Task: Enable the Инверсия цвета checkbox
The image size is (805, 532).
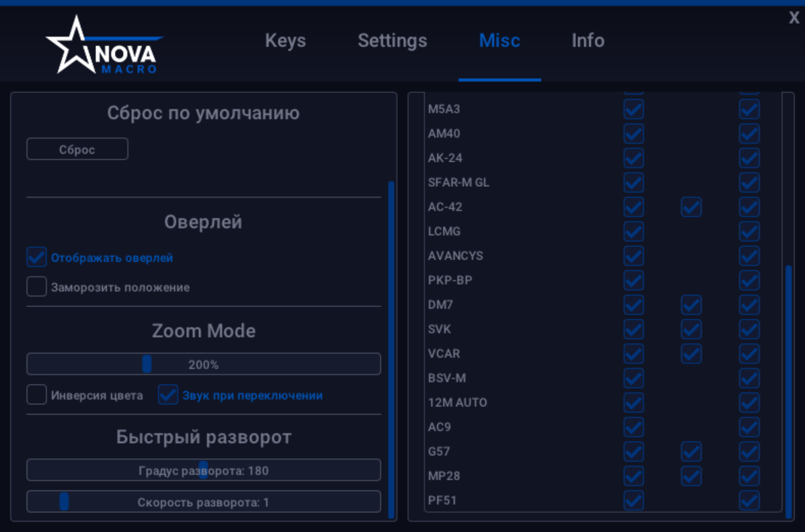Action: point(37,394)
